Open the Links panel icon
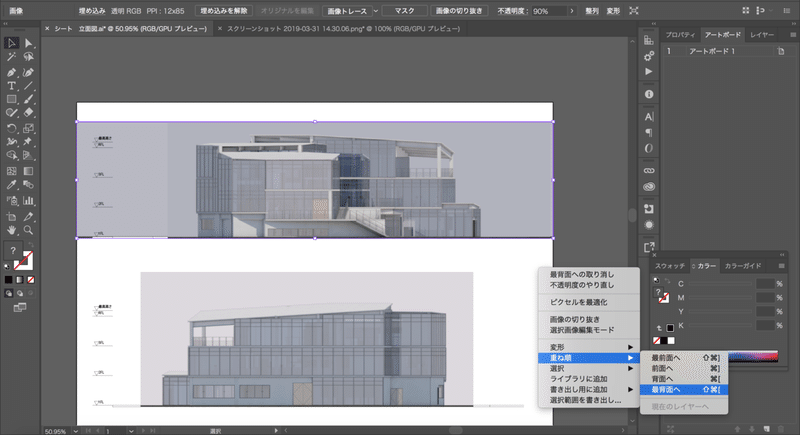 pyautogui.click(x=648, y=170)
